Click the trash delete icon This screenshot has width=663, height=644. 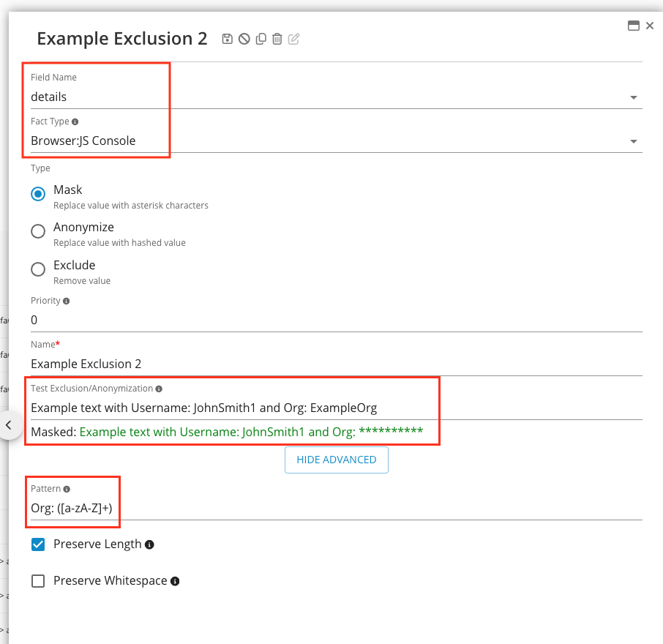(x=277, y=40)
